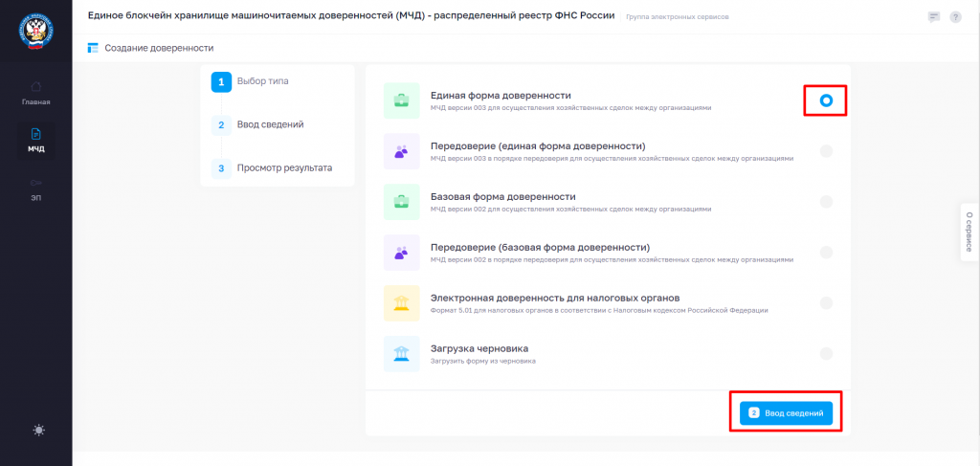The height and width of the screenshot is (466, 980).
Task: Select the Единая форма доверенности radio button
Action: pyautogui.click(x=826, y=100)
